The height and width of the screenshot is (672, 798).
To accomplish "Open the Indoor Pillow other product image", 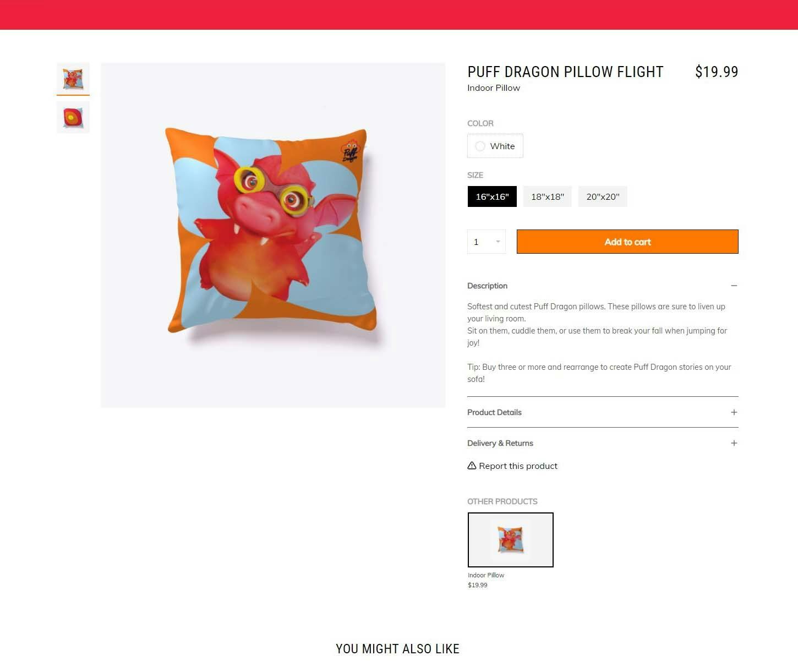I will (x=510, y=540).
